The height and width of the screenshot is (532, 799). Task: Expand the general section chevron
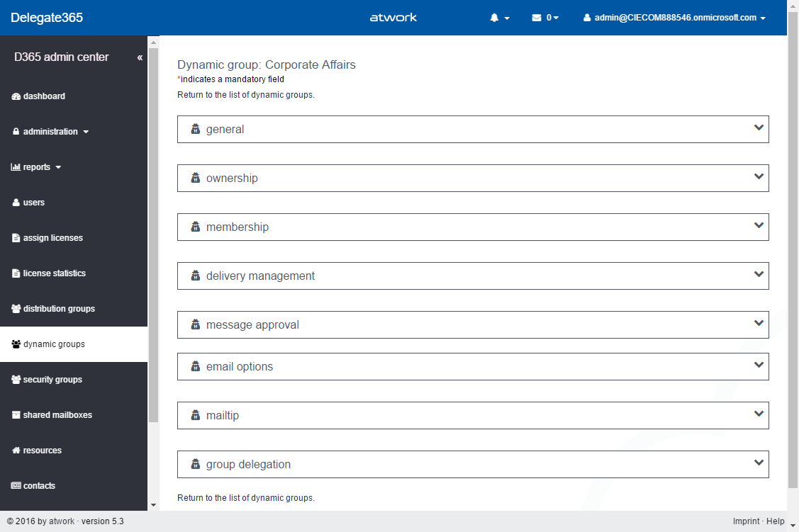(x=759, y=128)
